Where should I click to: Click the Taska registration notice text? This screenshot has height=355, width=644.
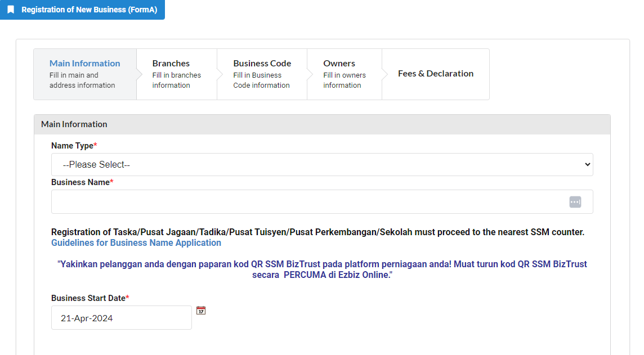(317, 232)
